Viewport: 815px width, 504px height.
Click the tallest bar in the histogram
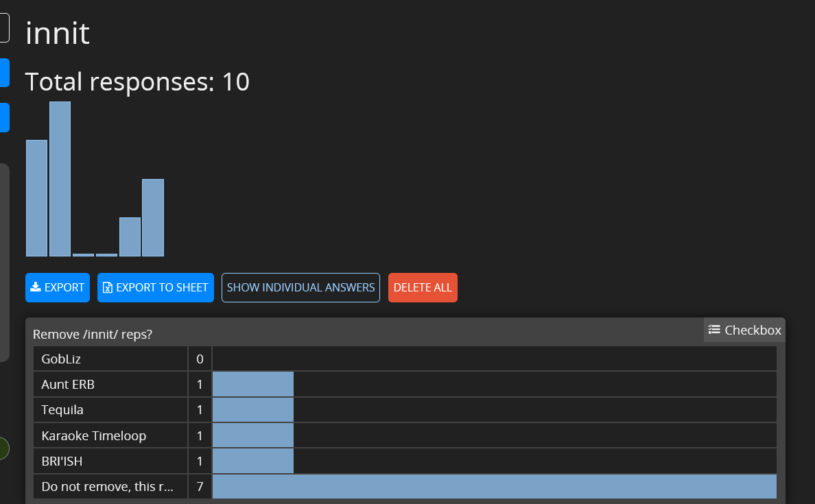coord(60,178)
